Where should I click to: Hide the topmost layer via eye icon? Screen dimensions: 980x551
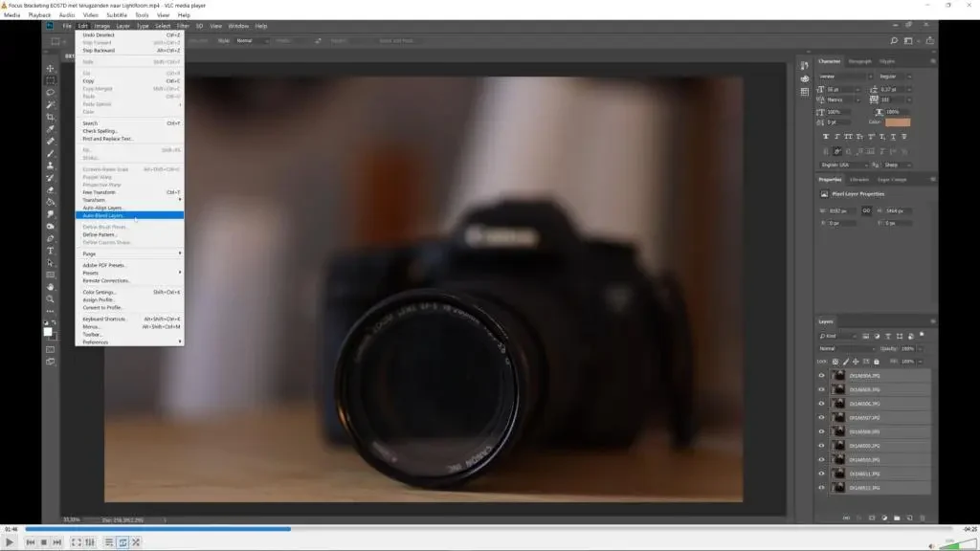tap(821, 375)
